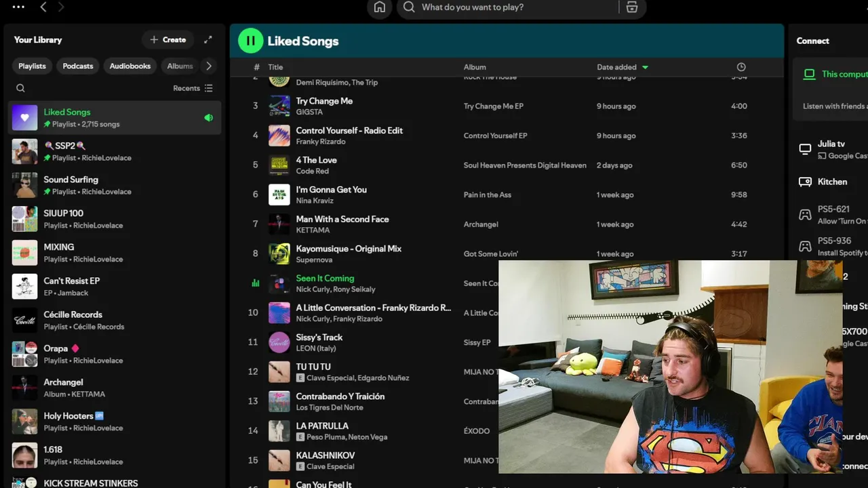The image size is (868, 488).
Task: Open the Browse icon beside search
Action: click(632, 7)
